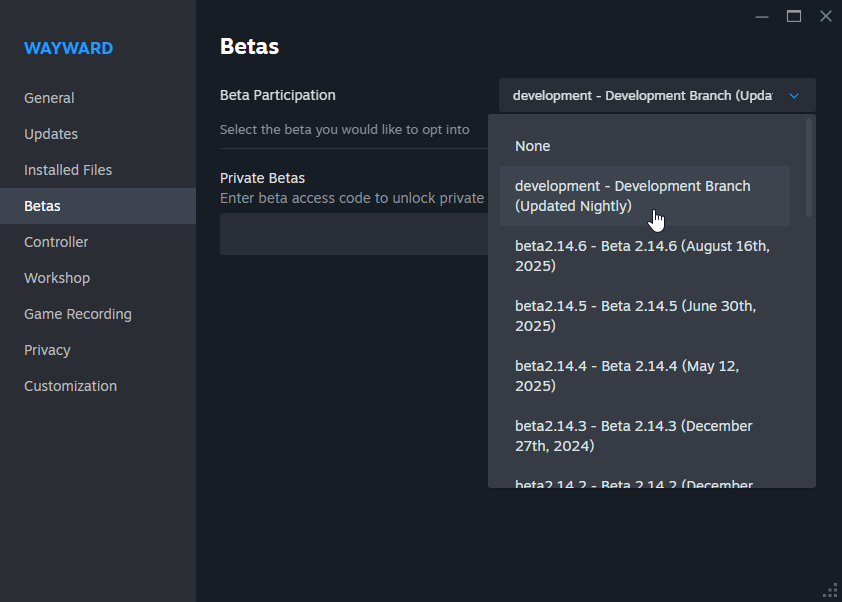842x602 pixels.
Task: Maximize the properties window
Action: (794, 16)
